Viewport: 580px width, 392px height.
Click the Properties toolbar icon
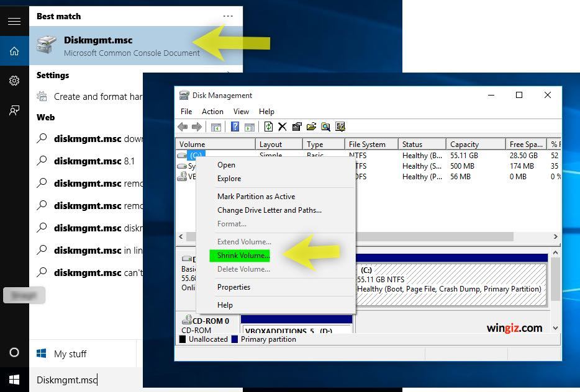(x=297, y=127)
